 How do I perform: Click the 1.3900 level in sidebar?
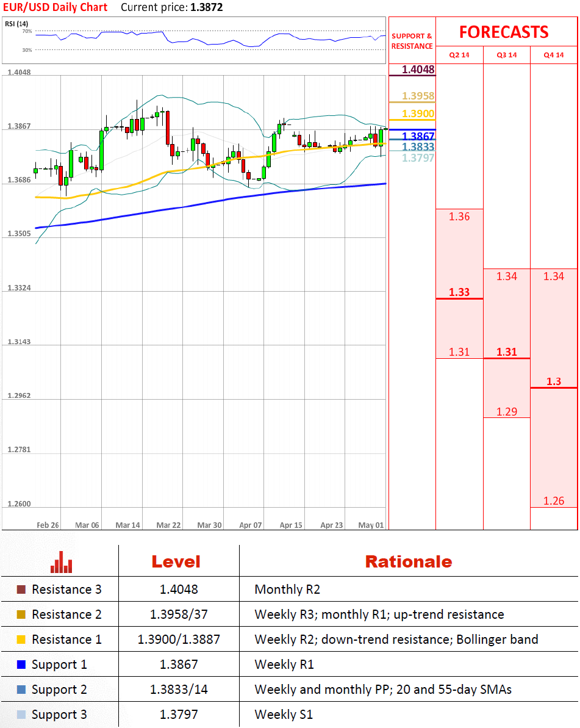tap(418, 114)
